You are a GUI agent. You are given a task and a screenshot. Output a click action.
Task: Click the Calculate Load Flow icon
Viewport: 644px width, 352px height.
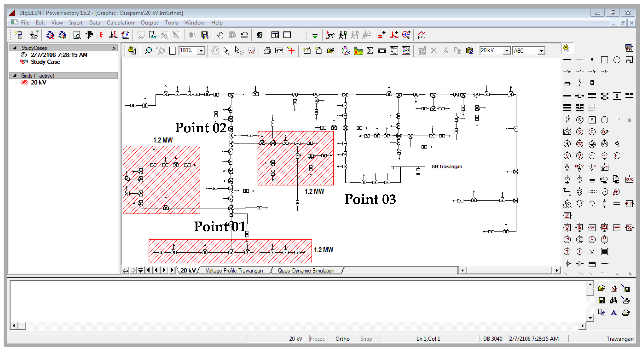pos(89,35)
